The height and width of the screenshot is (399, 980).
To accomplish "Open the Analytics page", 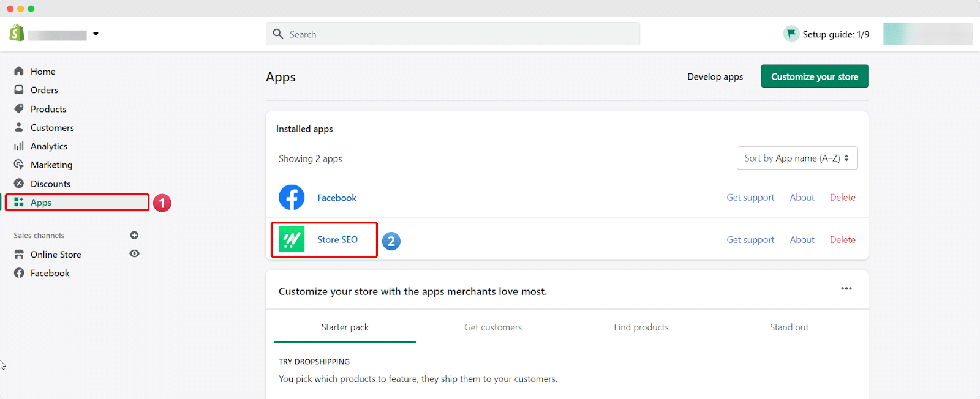I will coord(49,146).
